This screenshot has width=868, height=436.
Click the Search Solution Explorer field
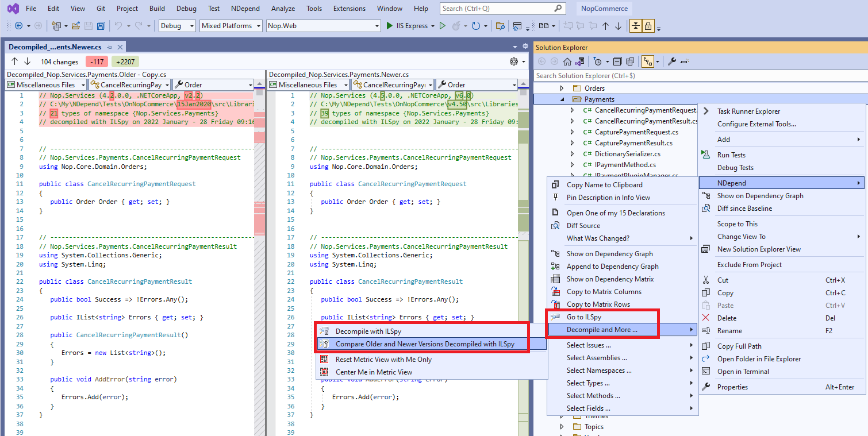700,75
